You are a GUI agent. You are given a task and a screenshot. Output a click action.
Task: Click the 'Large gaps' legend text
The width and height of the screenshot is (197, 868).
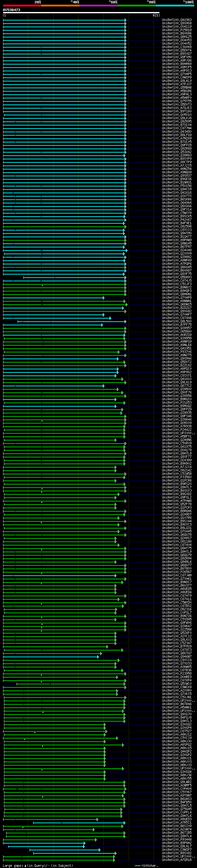(x=13, y=866)
